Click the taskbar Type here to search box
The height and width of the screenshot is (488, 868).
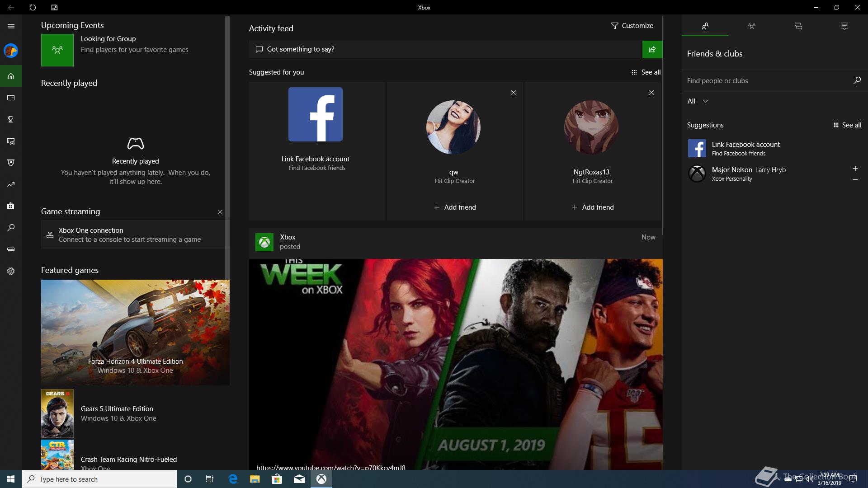click(x=99, y=479)
